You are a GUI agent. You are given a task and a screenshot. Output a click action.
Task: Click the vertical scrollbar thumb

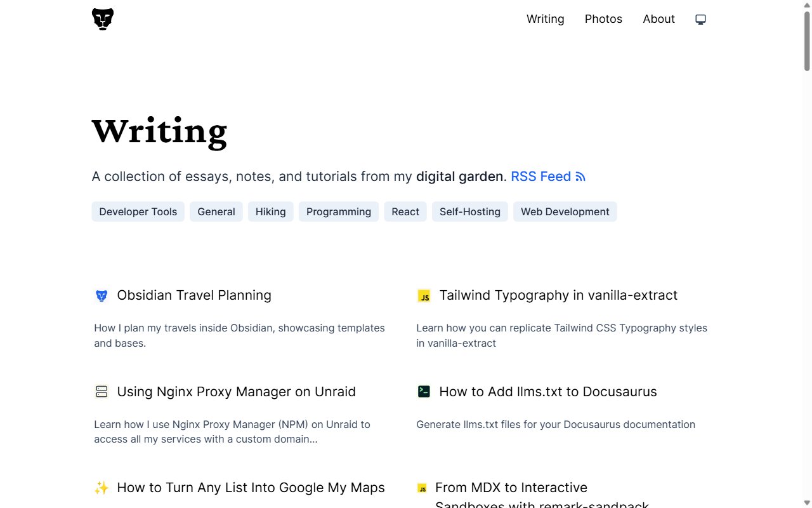pos(807,41)
